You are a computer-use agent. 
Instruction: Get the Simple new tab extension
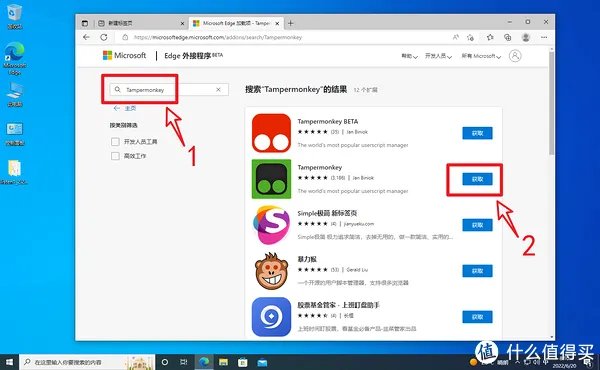click(477, 225)
